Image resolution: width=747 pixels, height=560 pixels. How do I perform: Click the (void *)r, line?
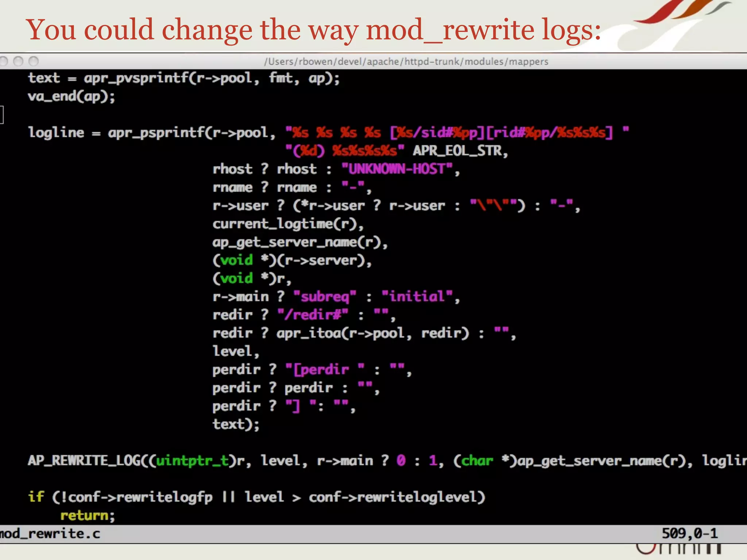[252, 279]
